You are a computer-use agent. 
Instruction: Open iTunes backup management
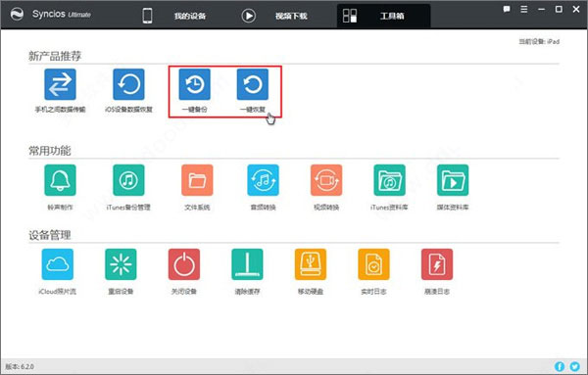click(x=128, y=180)
